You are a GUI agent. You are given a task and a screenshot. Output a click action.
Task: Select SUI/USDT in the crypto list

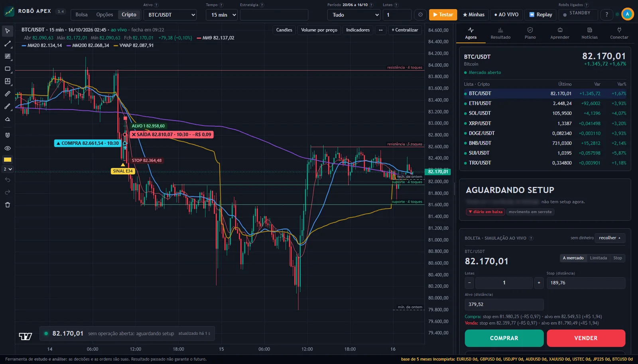coord(545,153)
